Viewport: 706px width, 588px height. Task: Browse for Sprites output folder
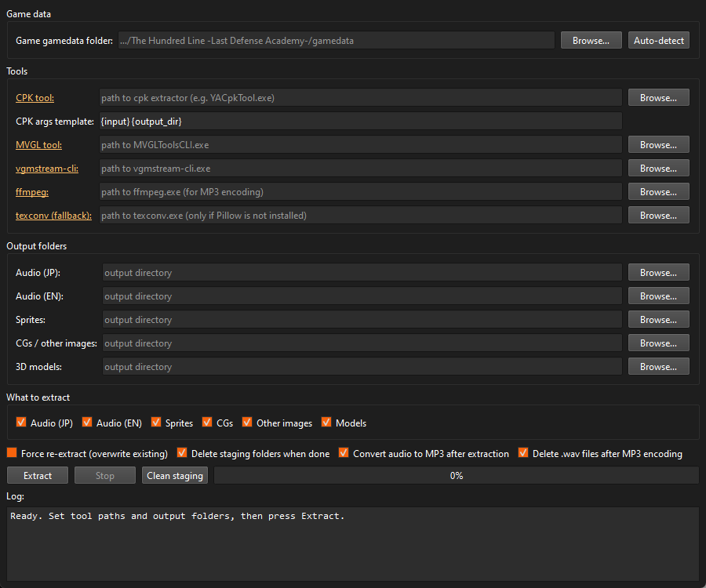[x=658, y=319]
